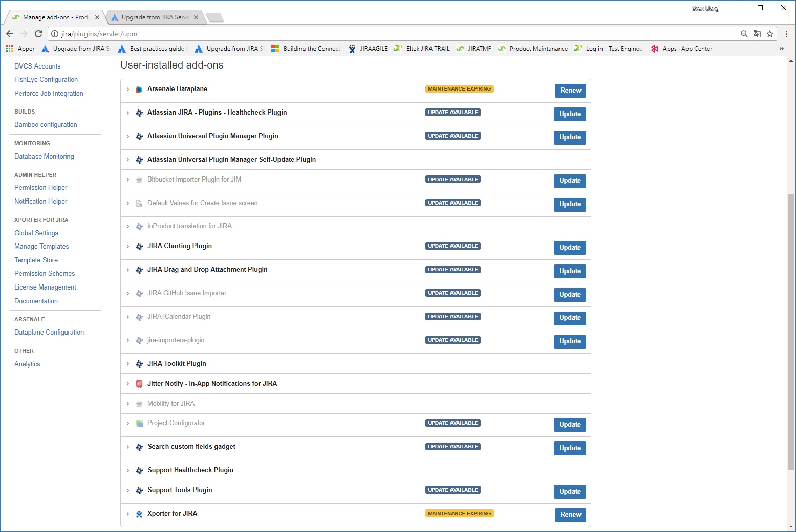Expand the hidden bookmarks overflow chevron
This screenshot has height=532, width=796.
coord(781,48)
